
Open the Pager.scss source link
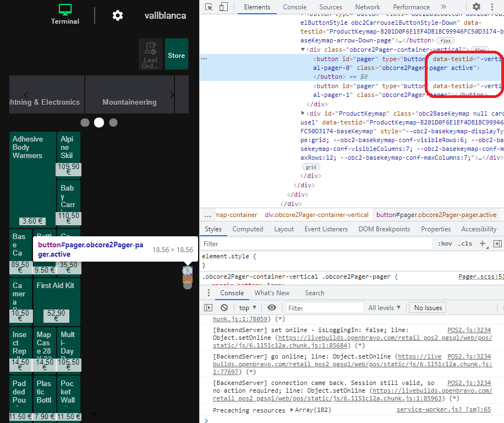(480, 277)
